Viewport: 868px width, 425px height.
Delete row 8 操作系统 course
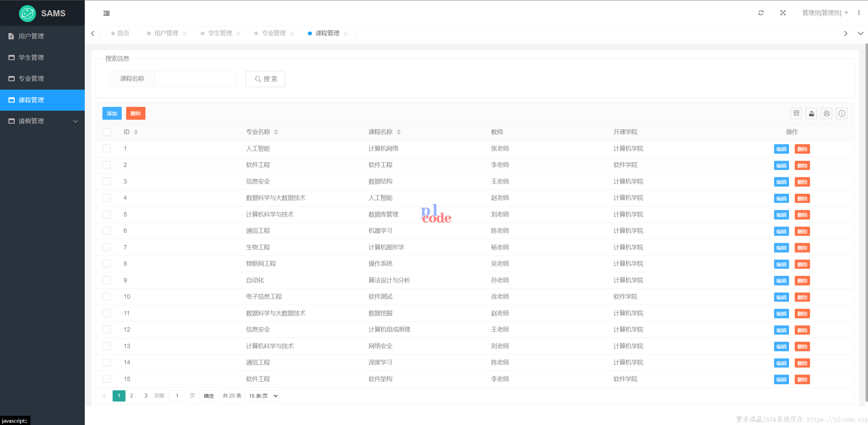(x=802, y=264)
